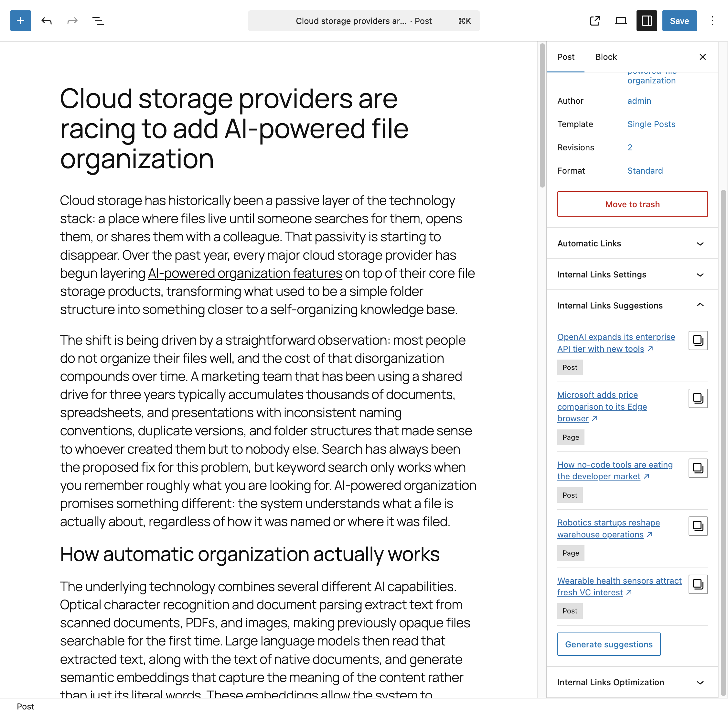Open Robotics startups reshape warehouse operations link

608,528
